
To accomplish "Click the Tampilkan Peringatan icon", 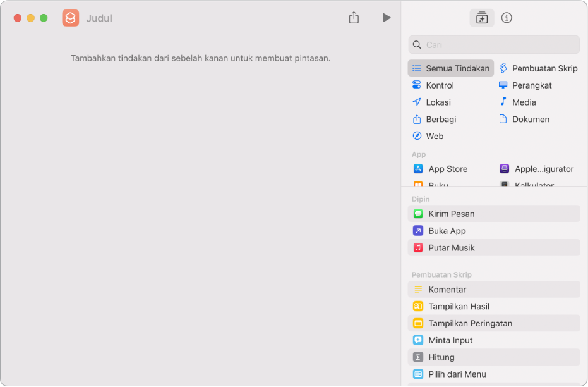I will click(418, 323).
